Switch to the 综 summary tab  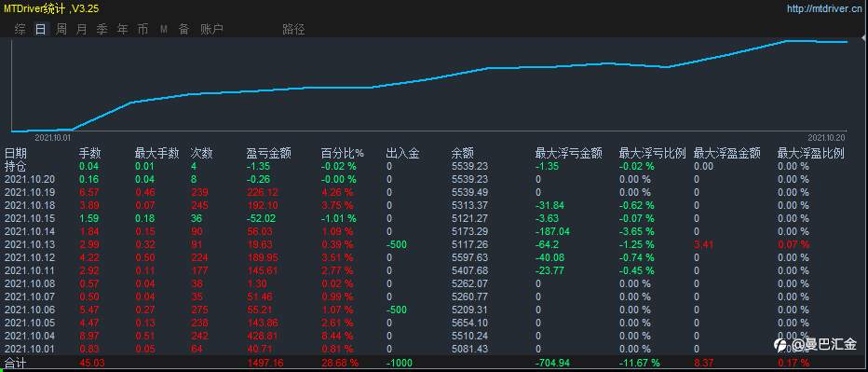pyautogui.click(x=20, y=30)
